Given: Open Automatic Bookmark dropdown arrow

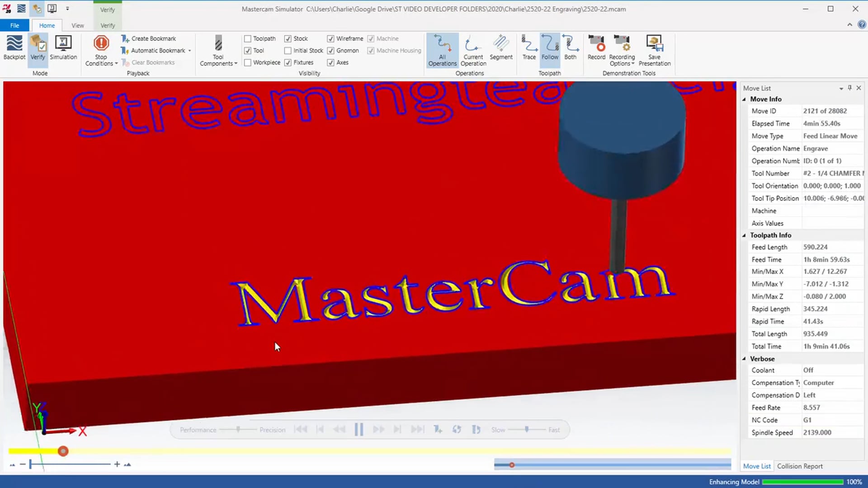Looking at the screenshot, I should pos(189,51).
